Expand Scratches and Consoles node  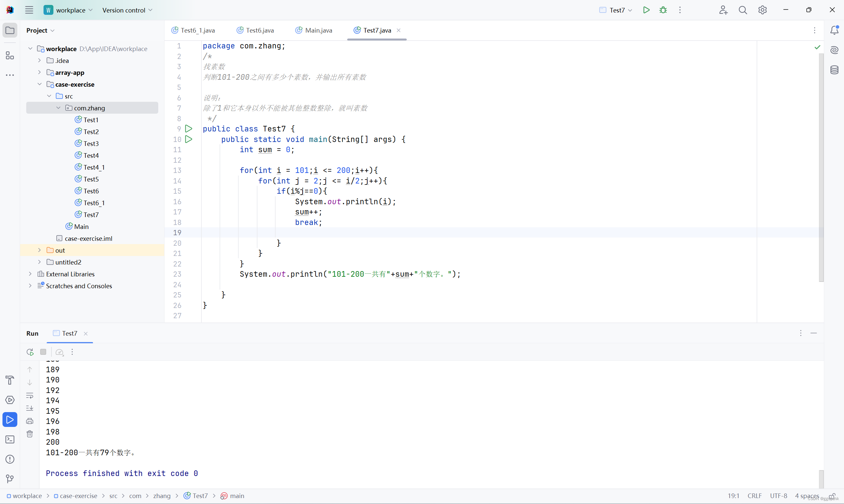point(30,286)
